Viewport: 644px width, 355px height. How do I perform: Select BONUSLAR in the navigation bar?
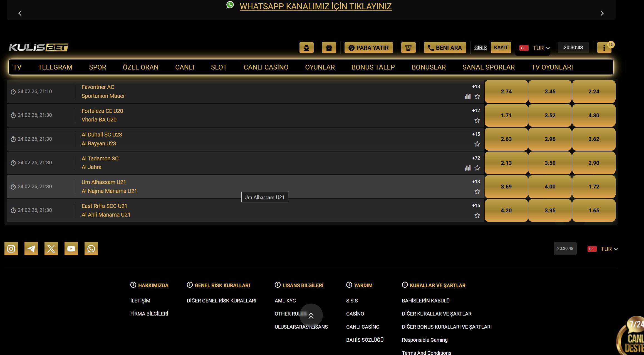[428, 67]
